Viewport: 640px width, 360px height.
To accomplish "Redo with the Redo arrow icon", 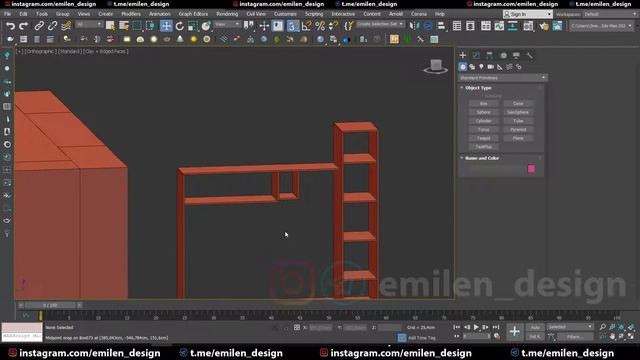I will (x=24, y=26).
